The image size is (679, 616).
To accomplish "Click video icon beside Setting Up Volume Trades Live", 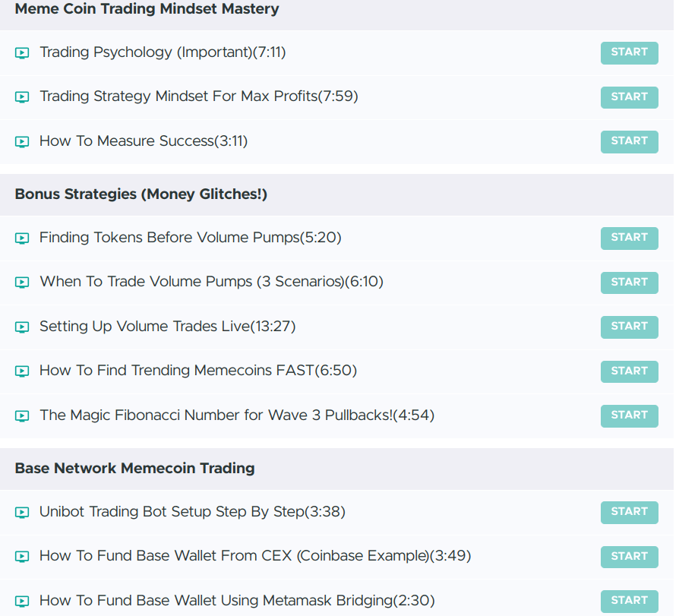I will (22, 327).
